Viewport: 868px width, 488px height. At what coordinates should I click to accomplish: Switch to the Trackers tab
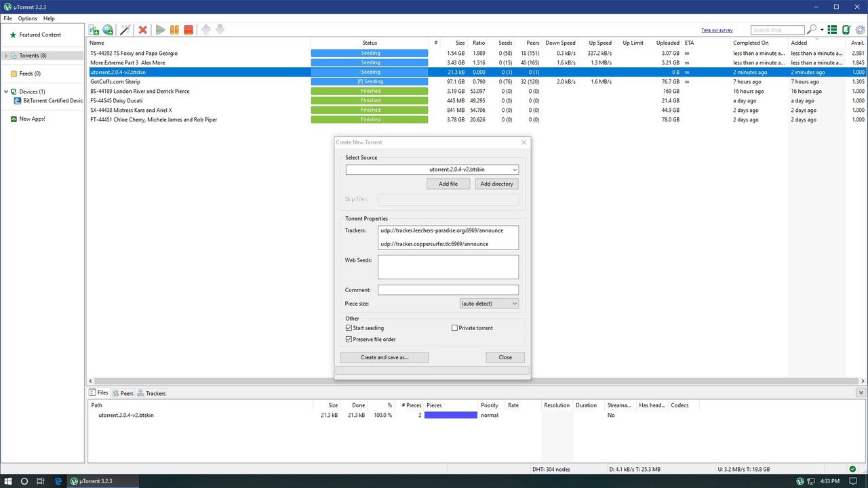click(x=151, y=393)
